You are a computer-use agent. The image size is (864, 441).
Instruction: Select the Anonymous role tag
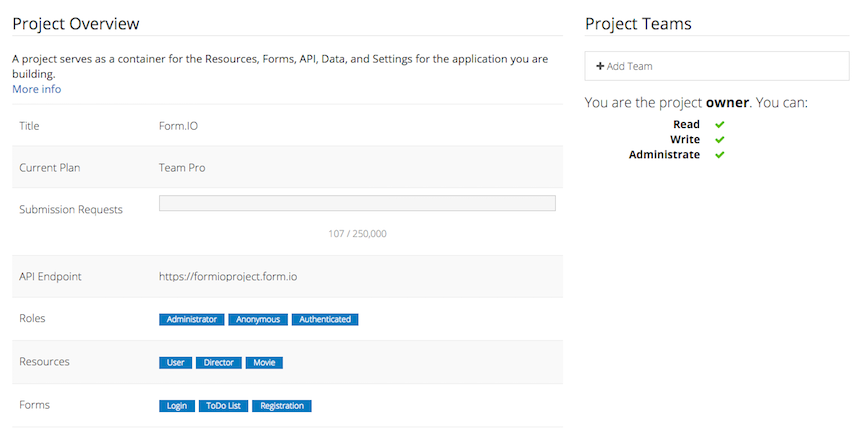click(258, 320)
